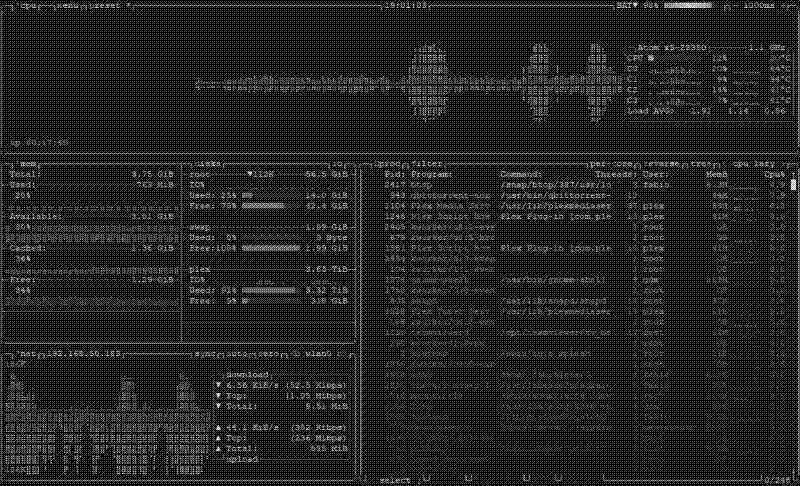
Task: Click the Available memory line
Action: click(x=92, y=216)
